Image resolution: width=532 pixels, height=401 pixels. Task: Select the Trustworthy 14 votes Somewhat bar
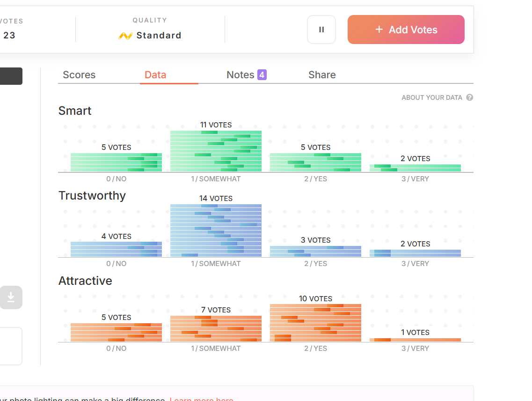click(x=216, y=230)
